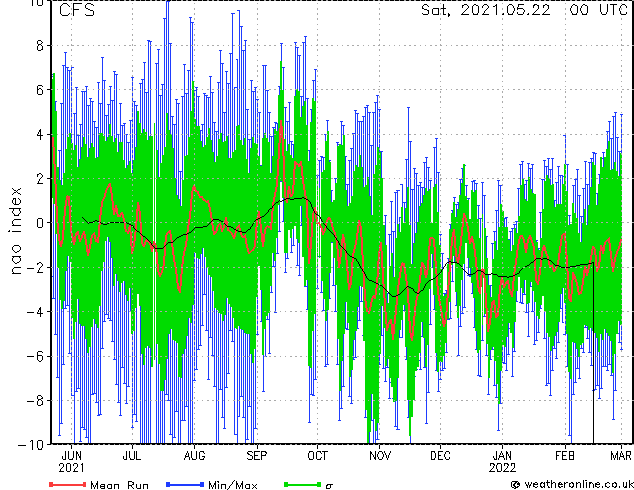Click the y-axis value -10
The height and width of the screenshot is (490, 634).
tap(31, 445)
